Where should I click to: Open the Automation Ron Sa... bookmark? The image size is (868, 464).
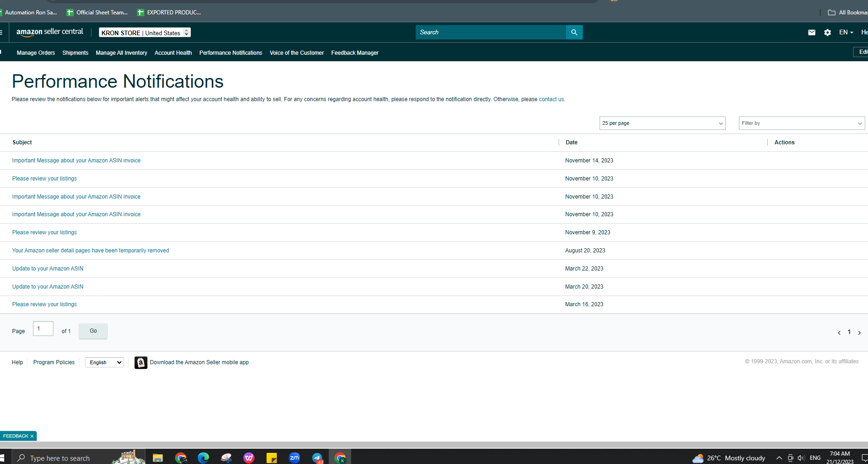click(x=28, y=13)
